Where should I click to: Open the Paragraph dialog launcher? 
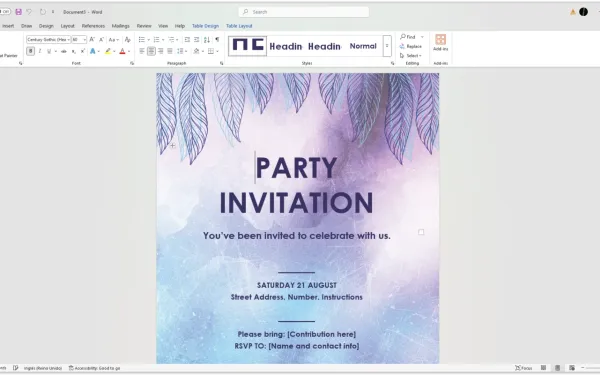(222, 63)
